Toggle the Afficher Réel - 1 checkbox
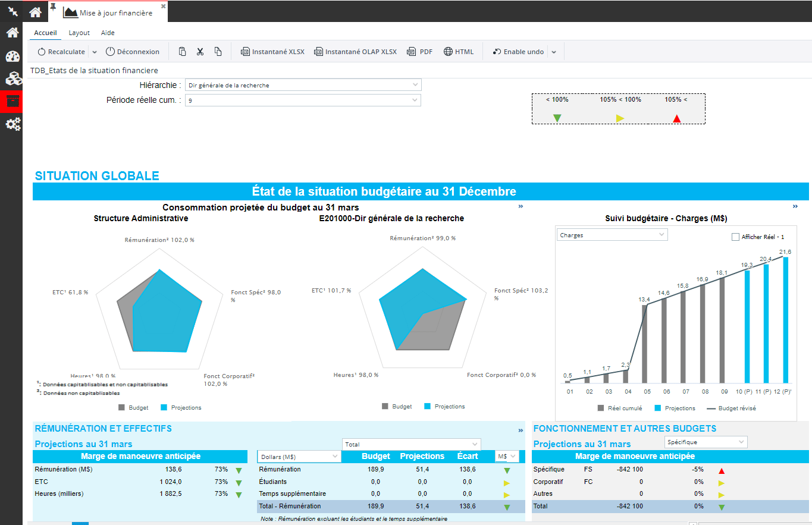This screenshot has width=812, height=525. tap(735, 237)
